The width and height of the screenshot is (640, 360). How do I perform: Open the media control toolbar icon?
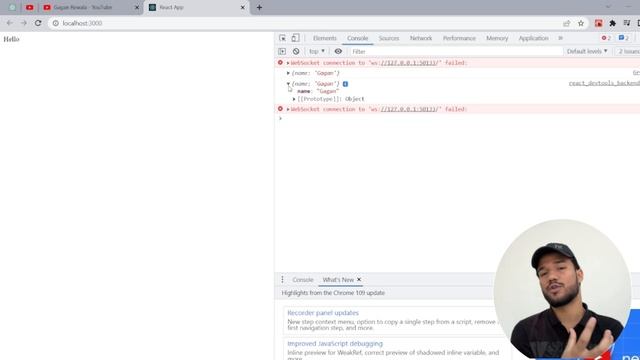click(627, 23)
